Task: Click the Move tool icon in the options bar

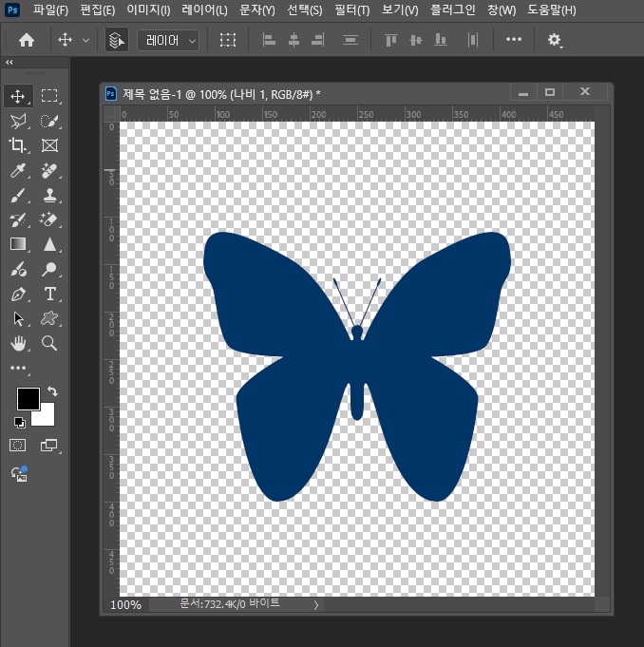Action: click(x=65, y=40)
